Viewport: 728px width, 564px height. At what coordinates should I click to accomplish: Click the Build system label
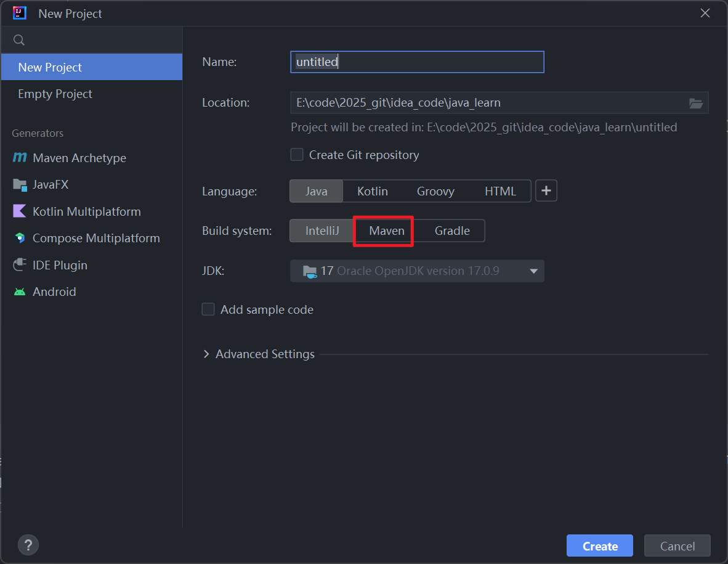click(237, 231)
